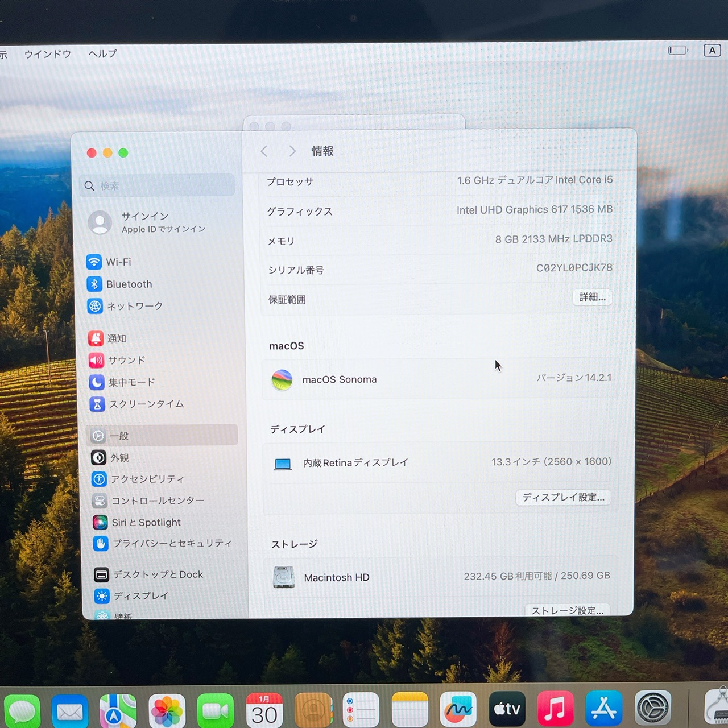Screen dimensions: 728x728
Task: Open the ヘルプ menu
Action: (x=102, y=54)
